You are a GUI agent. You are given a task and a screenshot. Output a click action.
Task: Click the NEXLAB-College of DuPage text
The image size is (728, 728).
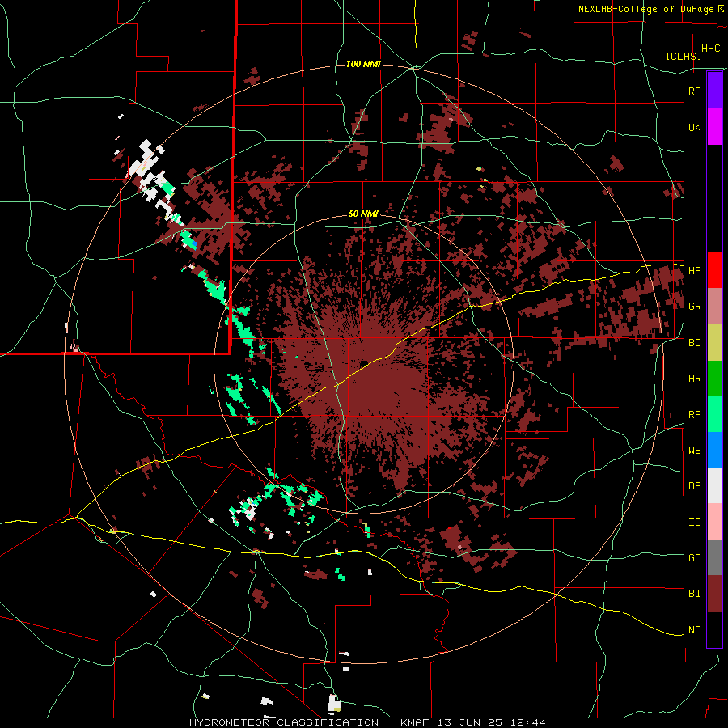pyautogui.click(x=647, y=9)
